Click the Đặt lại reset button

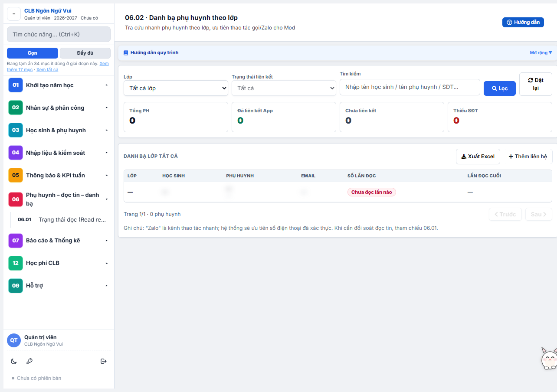pyautogui.click(x=536, y=84)
